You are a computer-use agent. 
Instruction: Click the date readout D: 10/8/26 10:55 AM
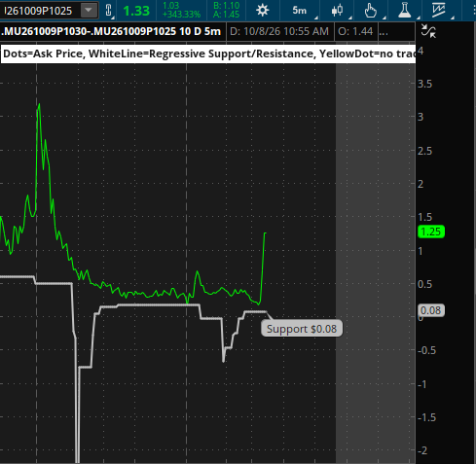pos(279,31)
